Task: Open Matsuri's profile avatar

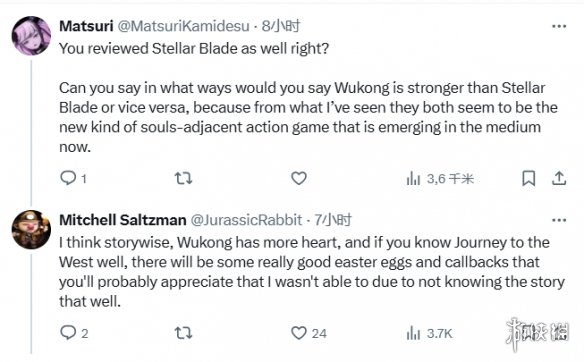Action: (x=31, y=36)
